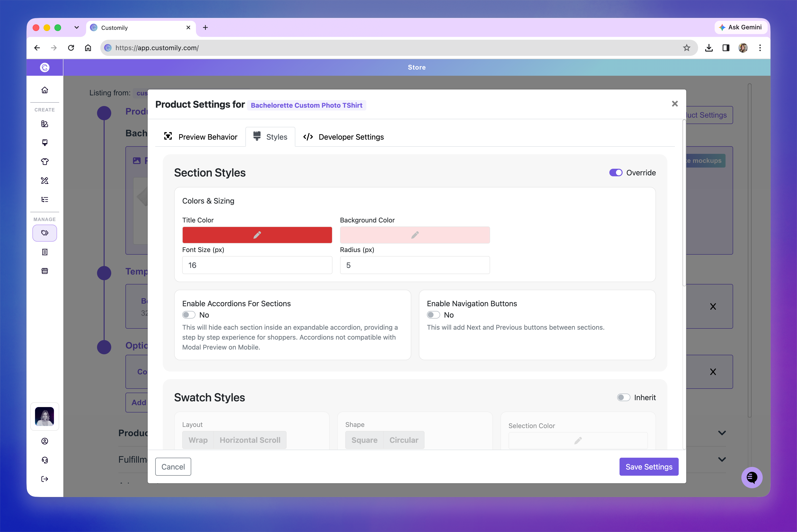Select the Customily browser tab
This screenshot has height=532, width=797.
141,28
